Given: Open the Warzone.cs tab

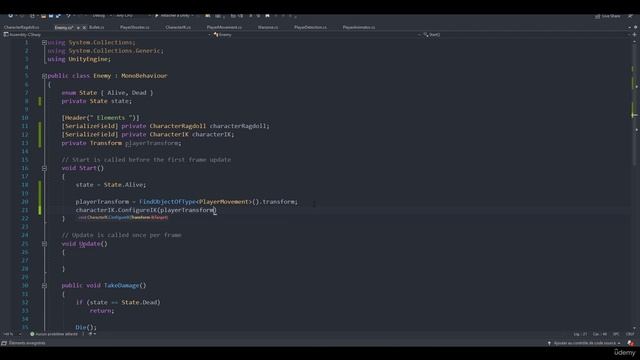Looking at the screenshot, I should coord(268,27).
